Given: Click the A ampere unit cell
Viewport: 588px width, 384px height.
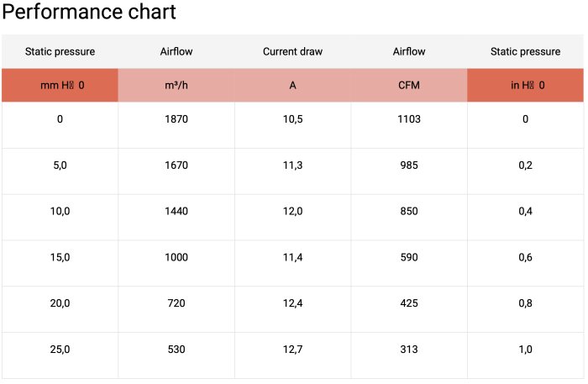Looking at the screenshot, I should click(292, 85).
